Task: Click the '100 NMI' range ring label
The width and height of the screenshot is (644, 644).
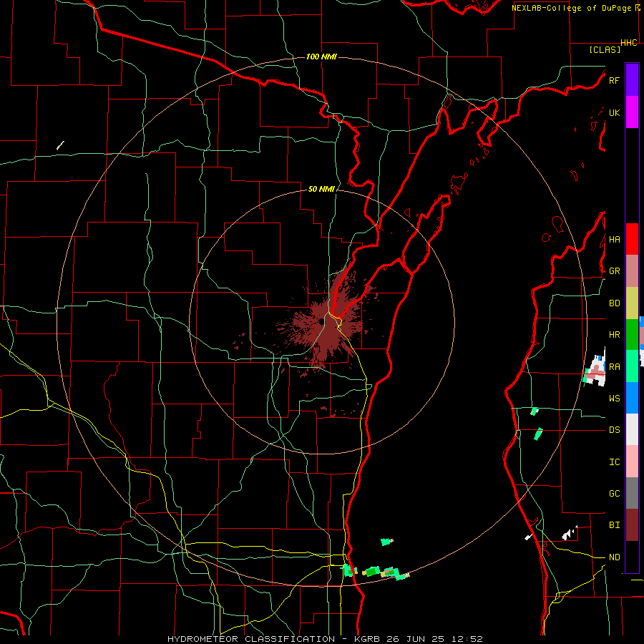Action: click(x=321, y=57)
